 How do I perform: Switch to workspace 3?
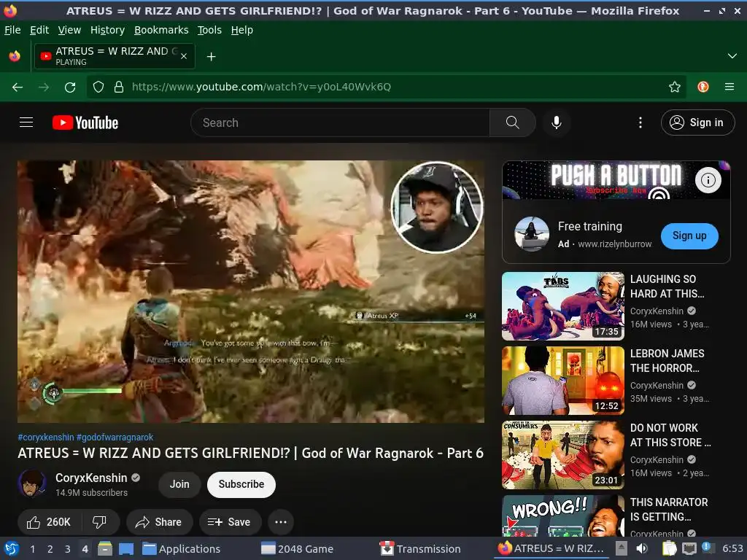[68, 549]
